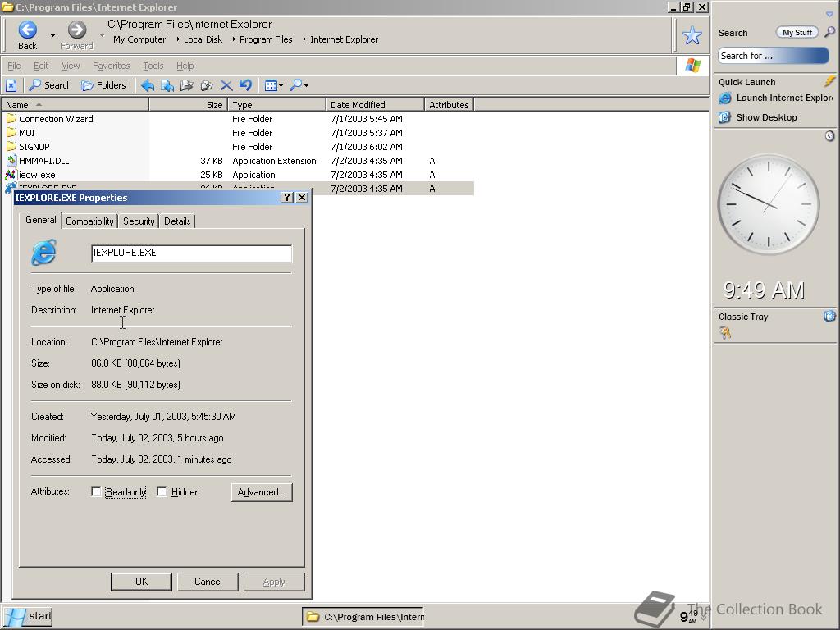Click the Forward navigation arrow
840x630 pixels.
click(x=76, y=30)
